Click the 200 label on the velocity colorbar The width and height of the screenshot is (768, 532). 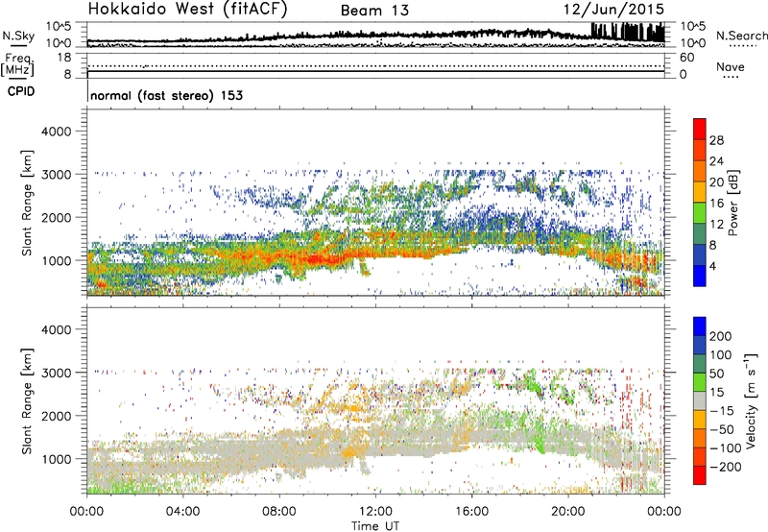click(x=721, y=336)
